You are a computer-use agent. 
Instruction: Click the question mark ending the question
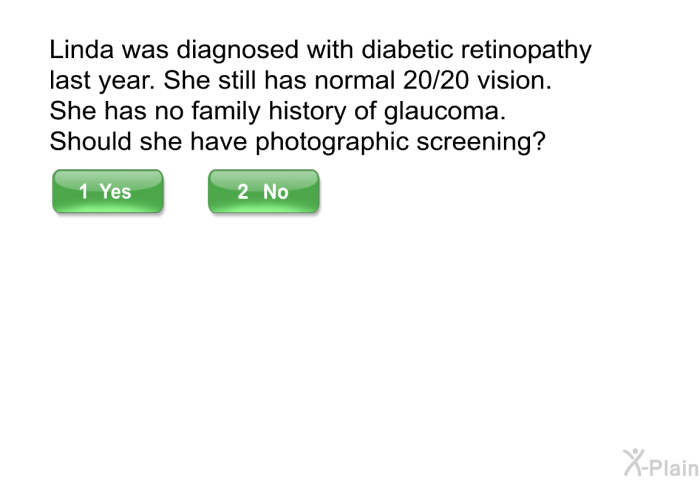(539, 141)
